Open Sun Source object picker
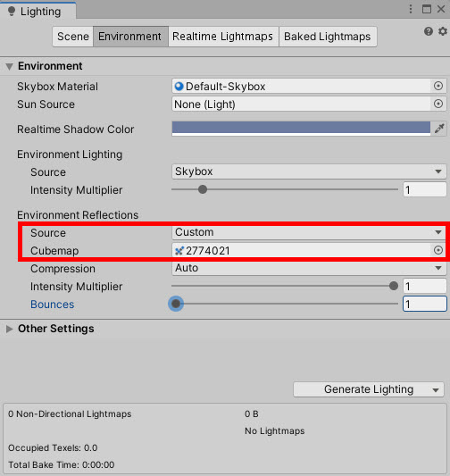This screenshot has width=450, height=476. pyautogui.click(x=438, y=104)
